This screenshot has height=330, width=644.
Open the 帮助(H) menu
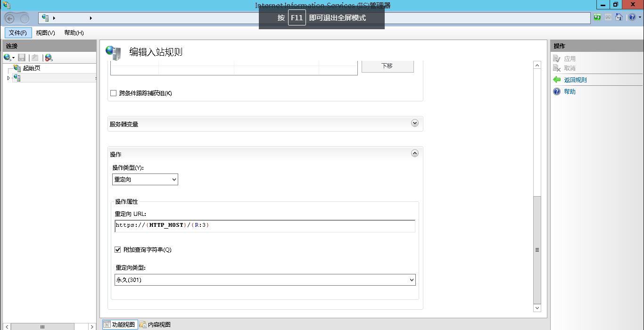point(74,33)
